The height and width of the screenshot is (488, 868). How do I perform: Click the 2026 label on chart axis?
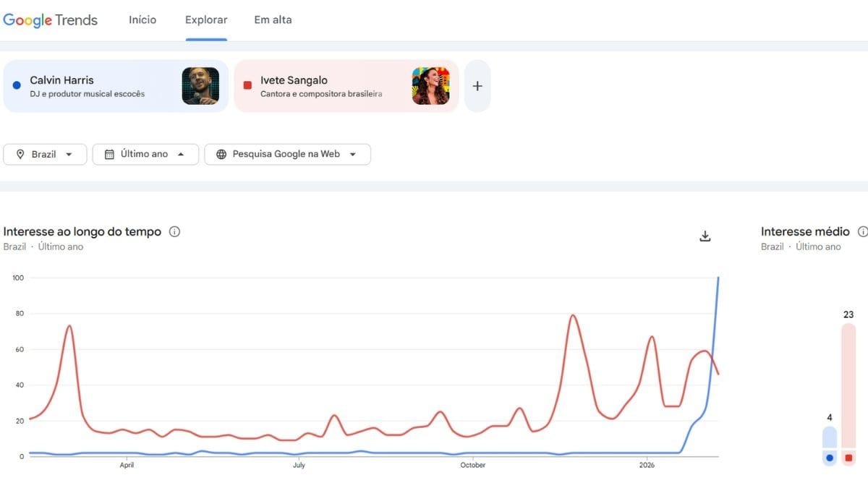point(647,466)
